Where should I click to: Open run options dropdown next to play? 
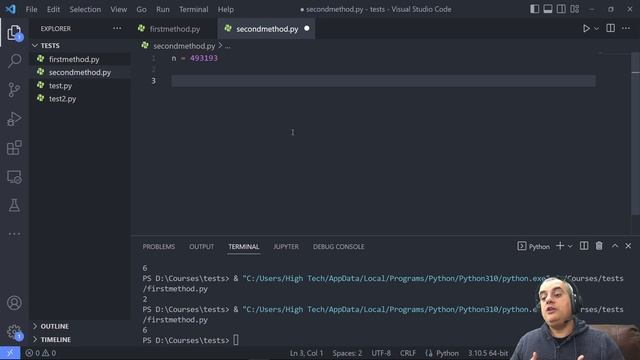pyautogui.click(x=596, y=29)
